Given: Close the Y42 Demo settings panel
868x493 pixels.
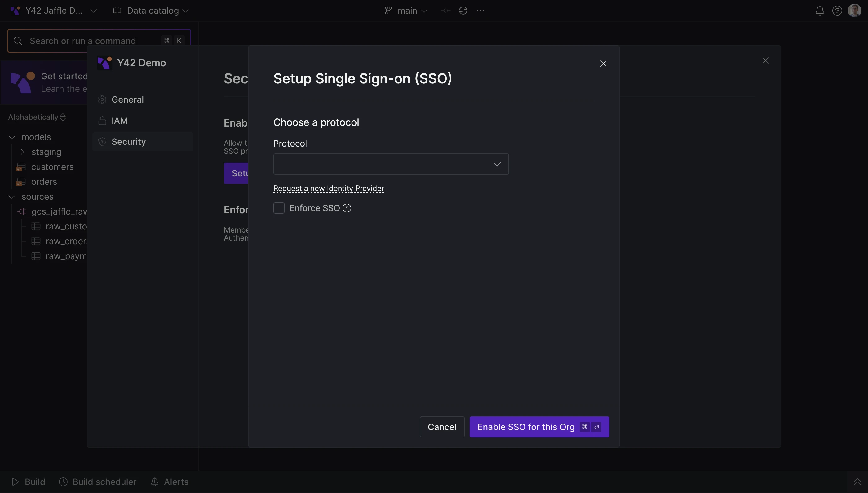Looking at the screenshot, I should tap(765, 60).
